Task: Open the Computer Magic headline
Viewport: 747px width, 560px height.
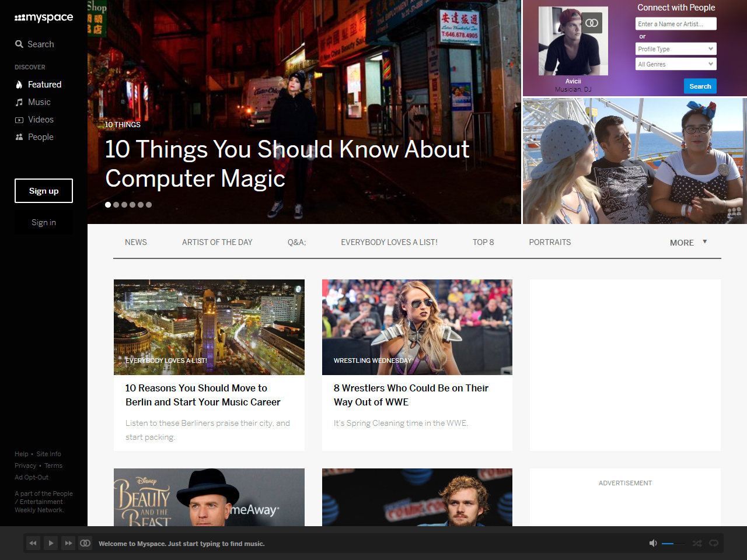Action: pyautogui.click(x=287, y=164)
